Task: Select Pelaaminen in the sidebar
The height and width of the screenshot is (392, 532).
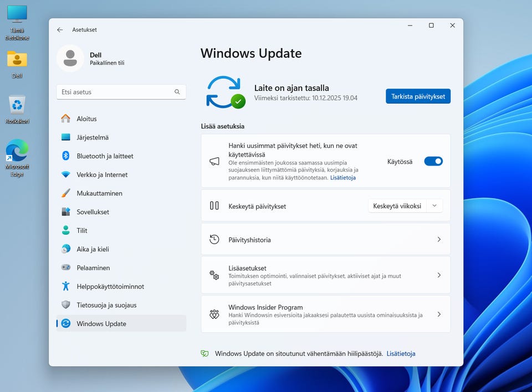Action: 121,267
